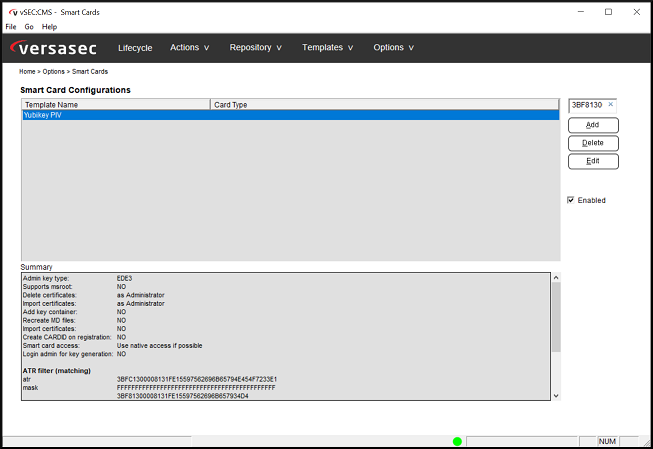653x449 pixels.
Task: Open the File menu
Action: (11, 27)
